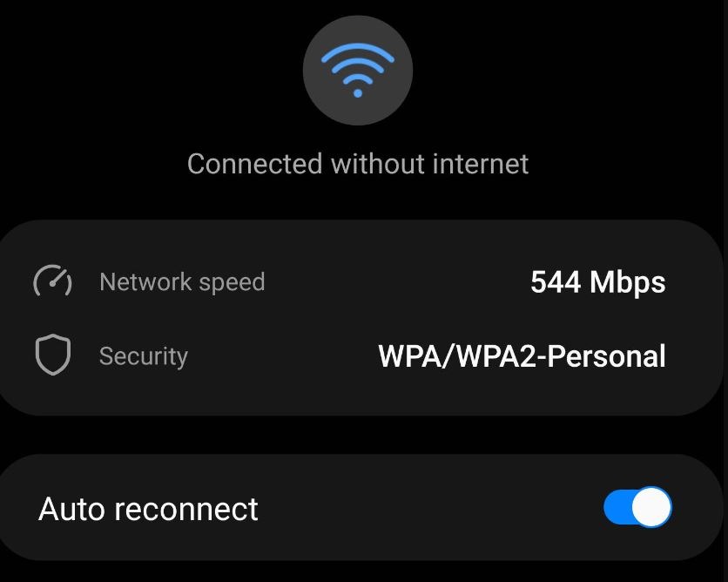Click the Security label
The image size is (728, 582).
click(144, 356)
